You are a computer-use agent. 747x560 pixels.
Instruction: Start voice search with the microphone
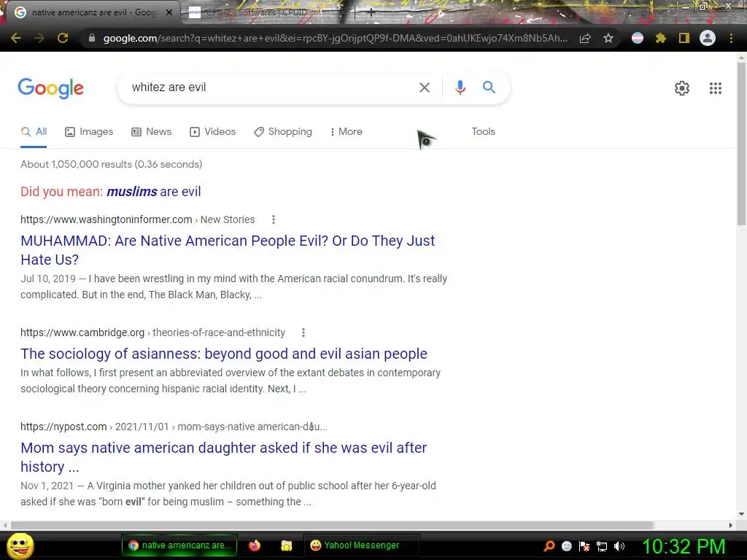coord(460,87)
